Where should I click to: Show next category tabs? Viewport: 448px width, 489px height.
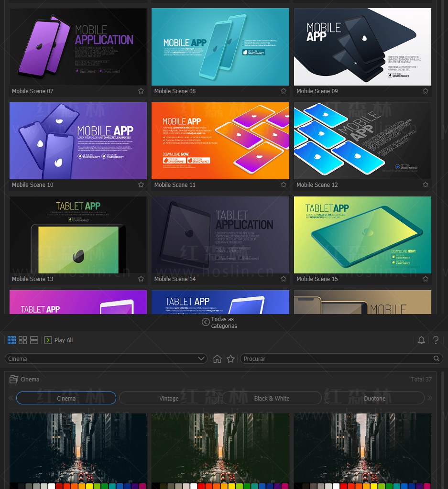(x=430, y=398)
